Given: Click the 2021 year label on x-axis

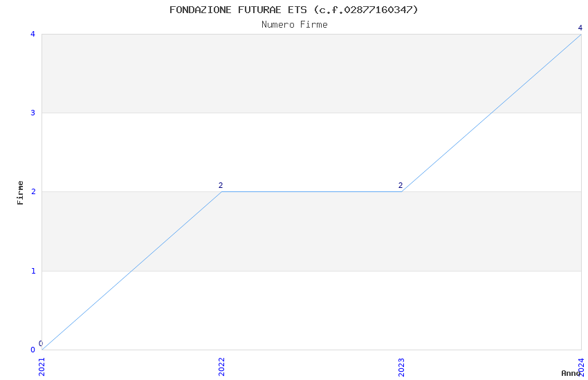Looking at the screenshot, I should (42, 366).
